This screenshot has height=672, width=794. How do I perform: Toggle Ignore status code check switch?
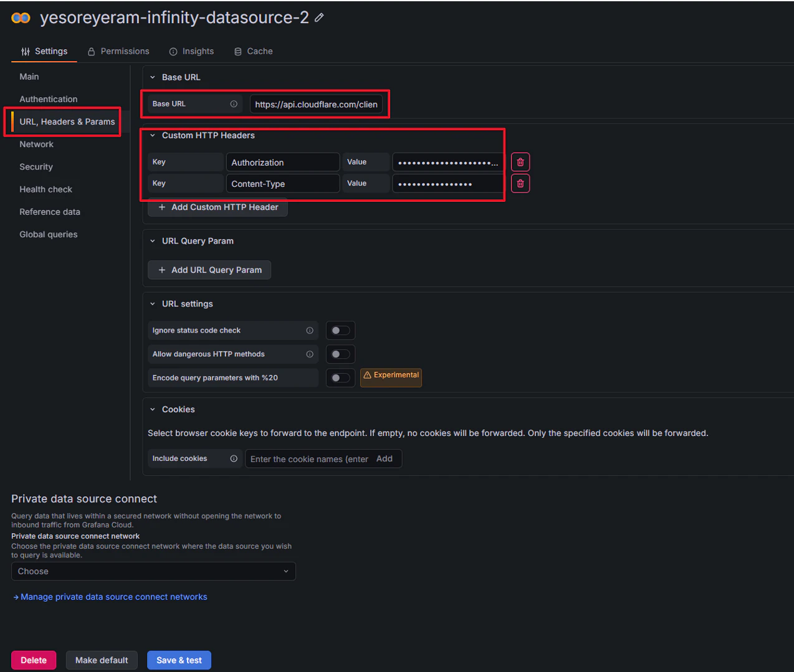click(340, 331)
